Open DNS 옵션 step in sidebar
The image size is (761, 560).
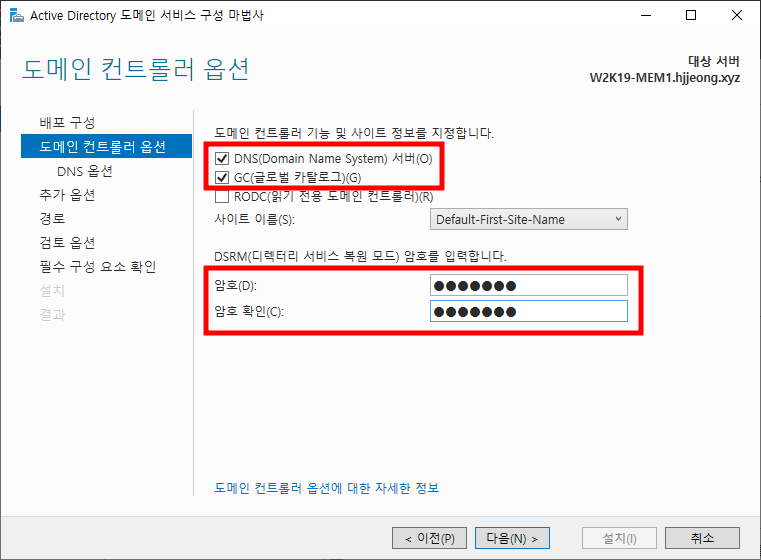pyautogui.click(x=85, y=171)
